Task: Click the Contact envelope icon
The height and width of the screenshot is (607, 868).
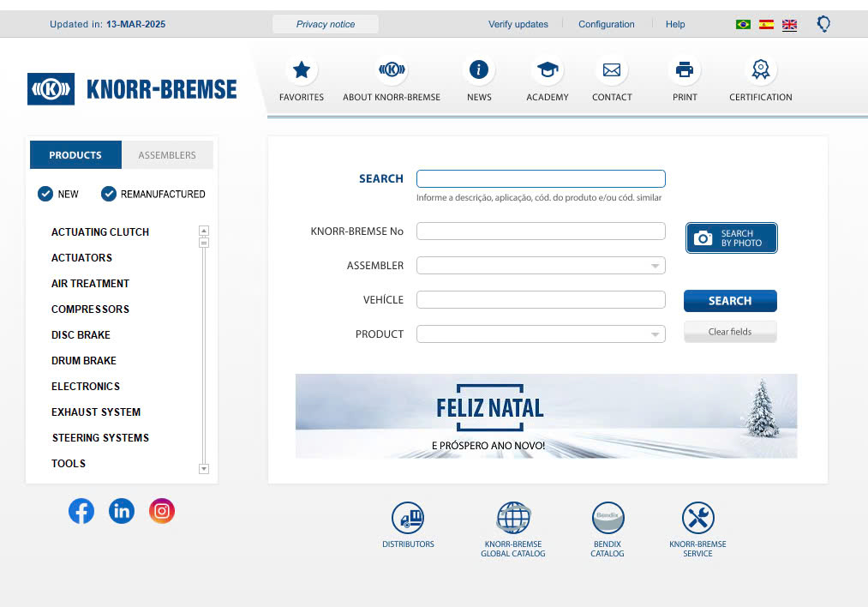Action: tap(612, 70)
